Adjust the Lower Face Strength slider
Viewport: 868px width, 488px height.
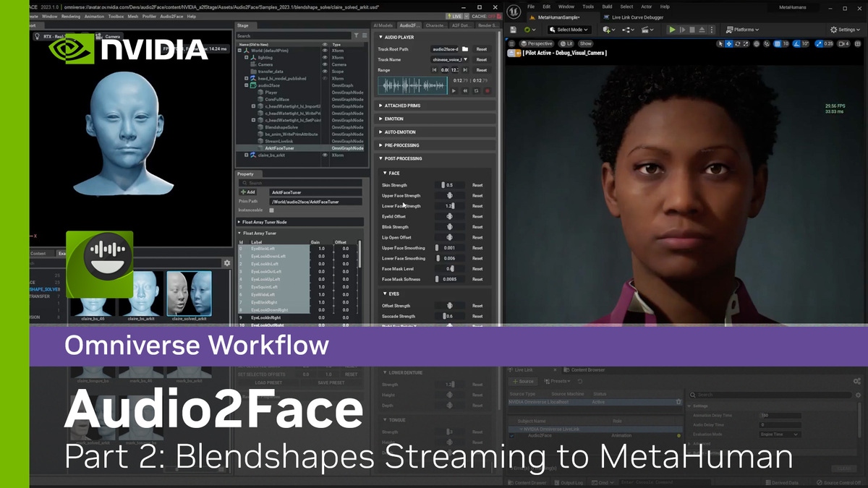(x=450, y=206)
